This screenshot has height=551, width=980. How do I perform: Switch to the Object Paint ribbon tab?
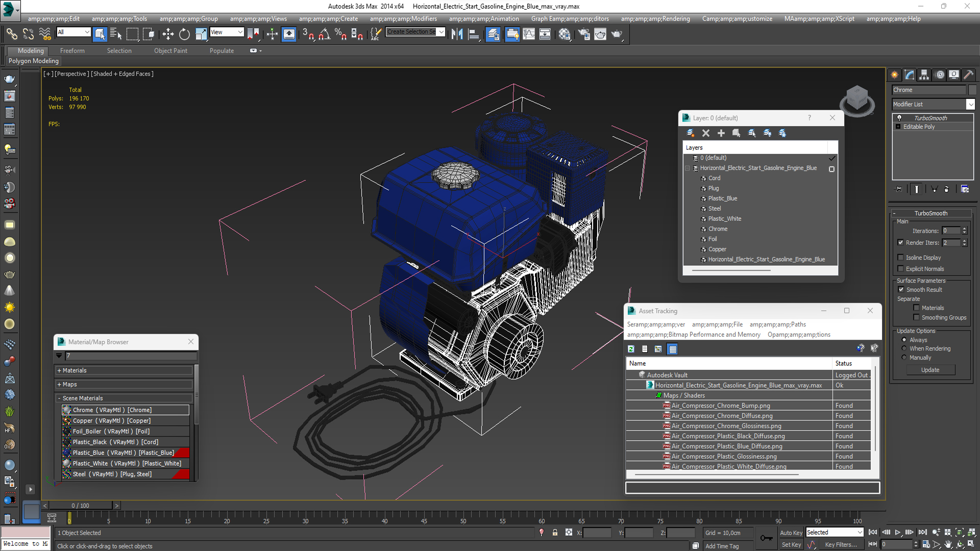click(170, 51)
